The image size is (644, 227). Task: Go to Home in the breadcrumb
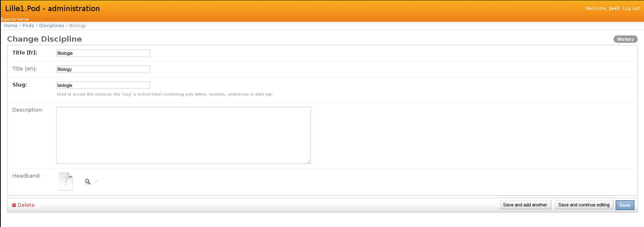(x=11, y=26)
